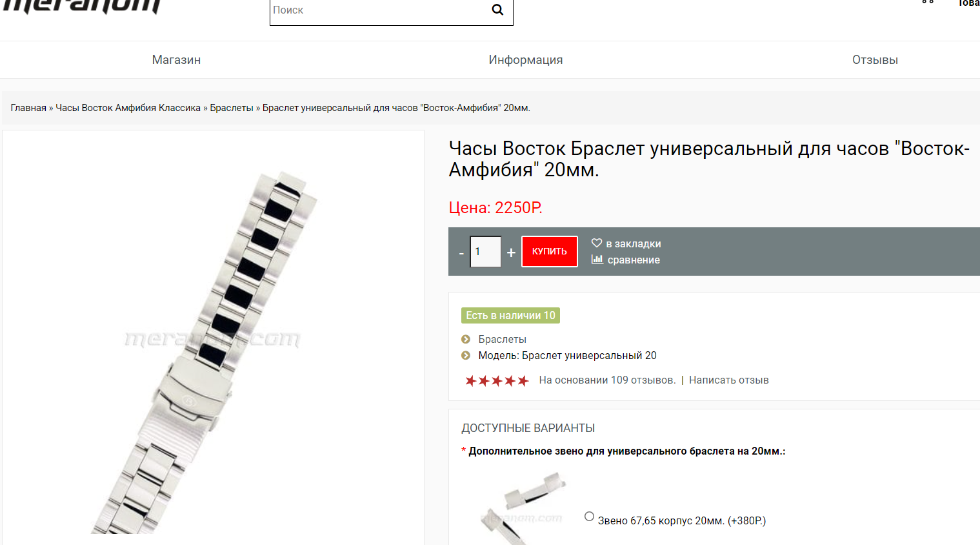Open the Информация menu
980x545 pixels.
526,60
